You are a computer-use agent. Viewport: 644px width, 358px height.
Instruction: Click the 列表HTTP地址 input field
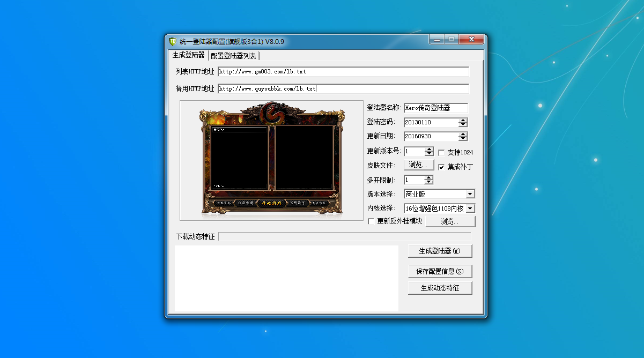point(343,71)
